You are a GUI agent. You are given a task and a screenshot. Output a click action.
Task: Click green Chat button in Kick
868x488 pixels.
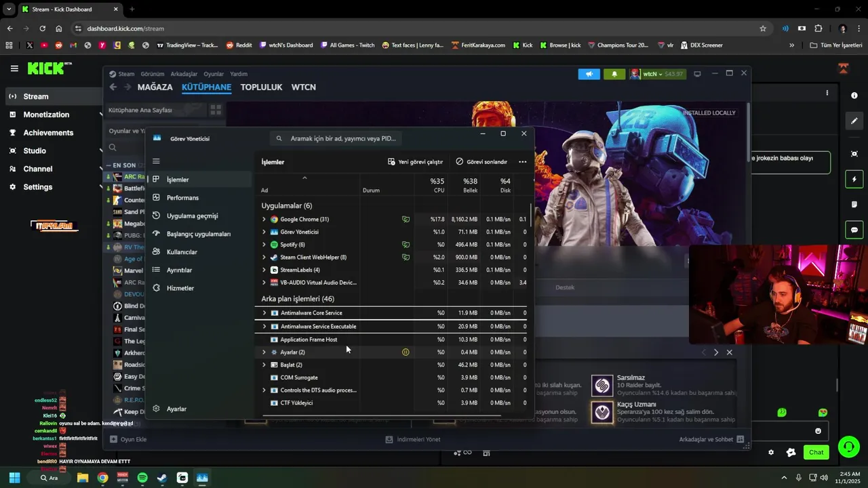[x=816, y=452]
